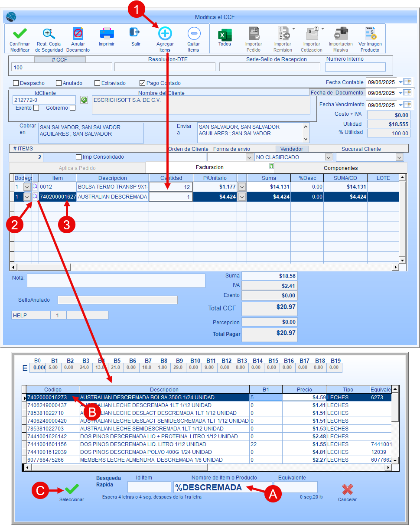Expand NO CLASIFICADO vendedor dropdown
420x525 pixels.
click(329, 157)
